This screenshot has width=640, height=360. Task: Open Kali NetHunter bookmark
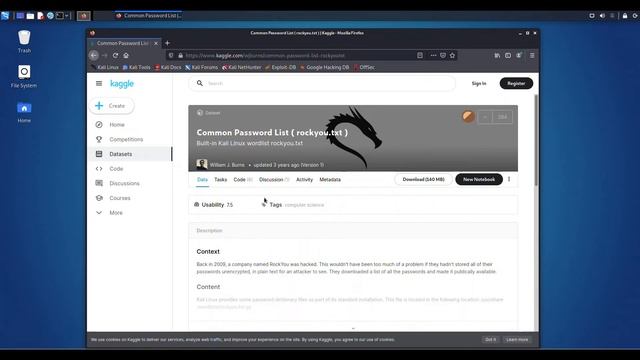242,67
